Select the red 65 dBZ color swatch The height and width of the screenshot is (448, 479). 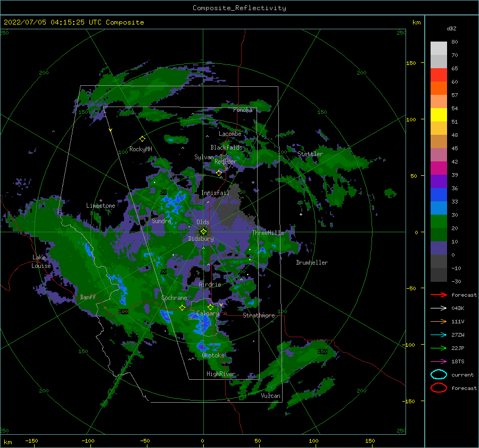[439, 75]
